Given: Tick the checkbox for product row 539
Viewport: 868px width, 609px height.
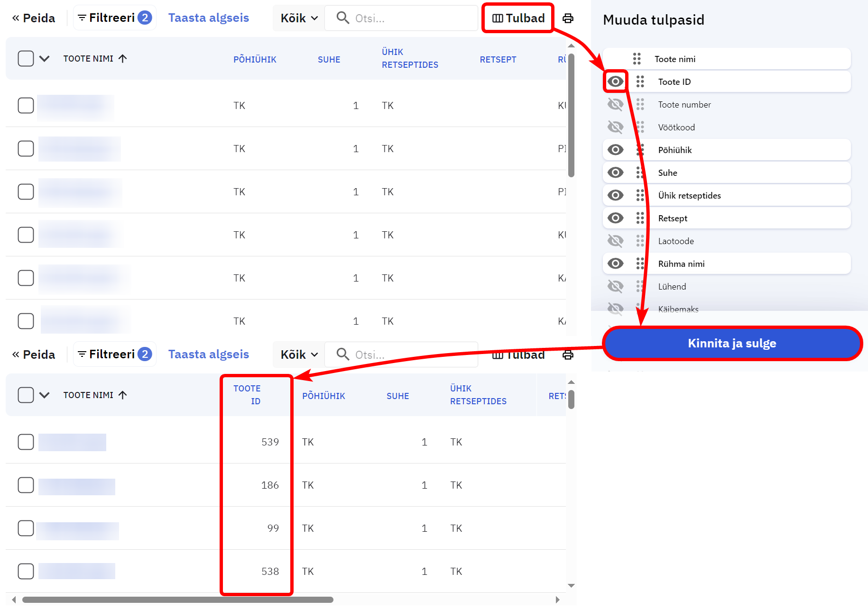Looking at the screenshot, I should click(26, 442).
